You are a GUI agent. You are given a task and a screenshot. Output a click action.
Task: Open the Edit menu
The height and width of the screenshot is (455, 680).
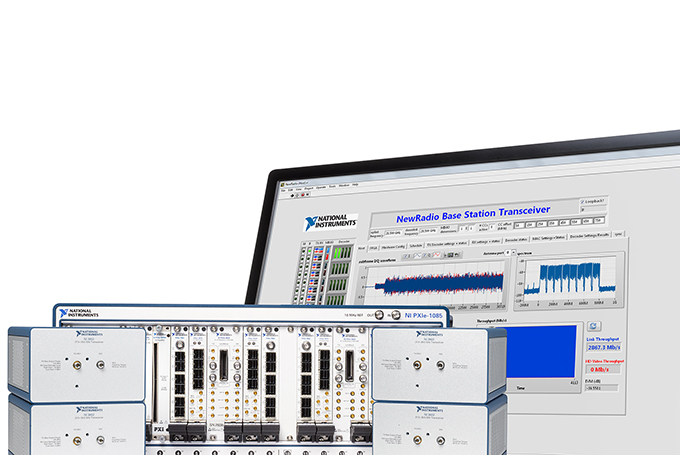coord(290,190)
